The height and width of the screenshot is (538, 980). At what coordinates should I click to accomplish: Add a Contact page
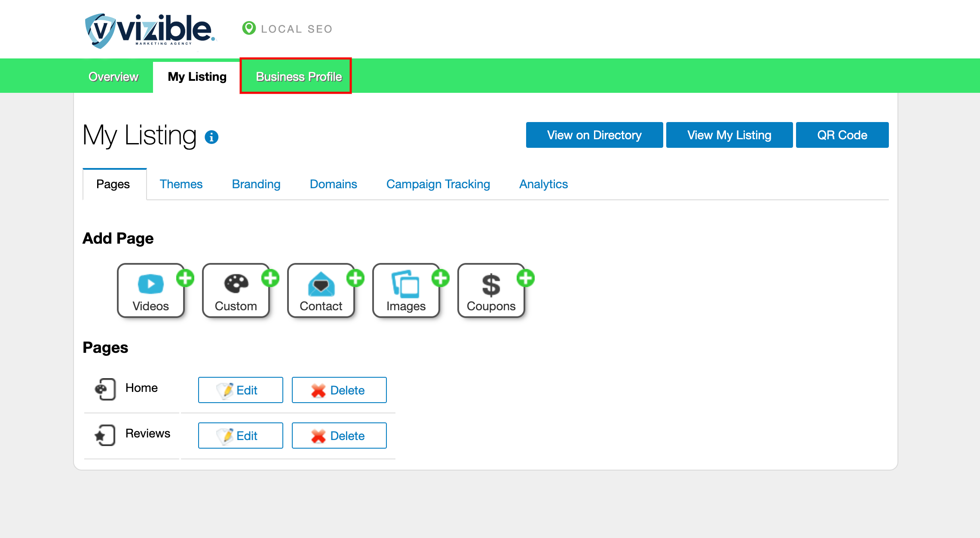point(321,290)
